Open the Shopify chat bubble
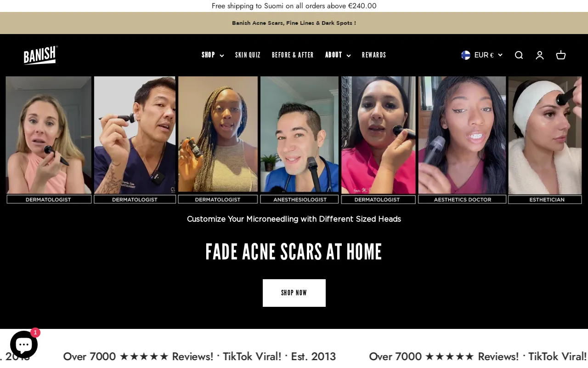Image resolution: width=588 pixels, height=368 pixels. pyautogui.click(x=23, y=345)
